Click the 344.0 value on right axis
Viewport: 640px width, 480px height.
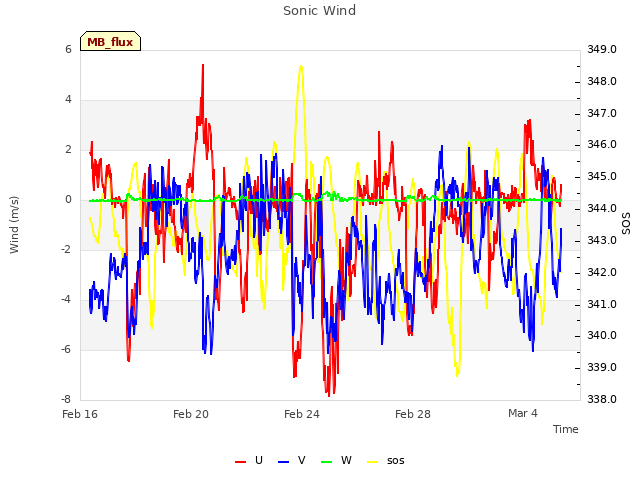[x=602, y=209]
